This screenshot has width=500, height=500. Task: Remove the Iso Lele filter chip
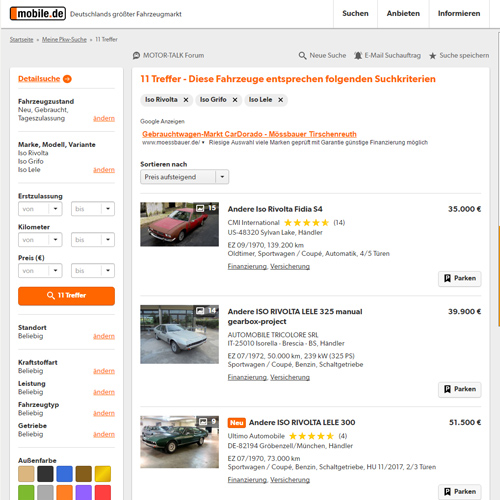click(x=281, y=100)
